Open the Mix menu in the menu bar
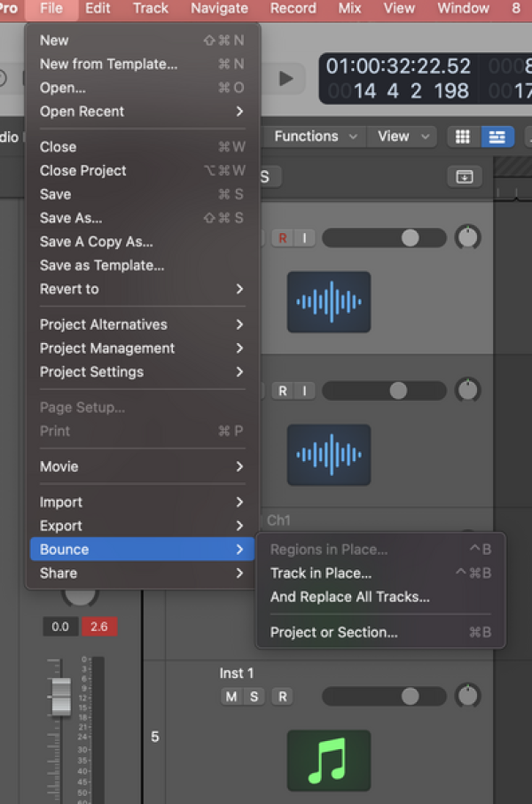The width and height of the screenshot is (532, 804). 349,9
